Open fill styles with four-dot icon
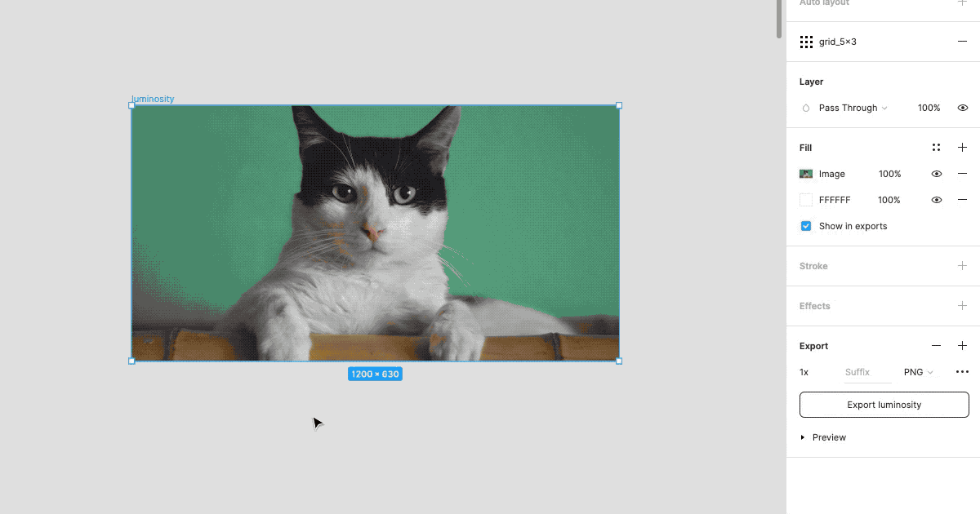980x514 pixels. coord(936,148)
